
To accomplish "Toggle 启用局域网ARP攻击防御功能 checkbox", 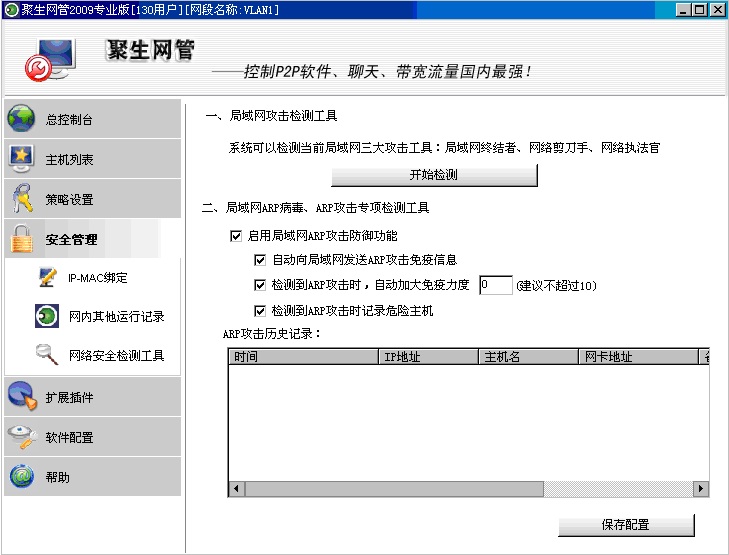I will (x=236, y=236).
